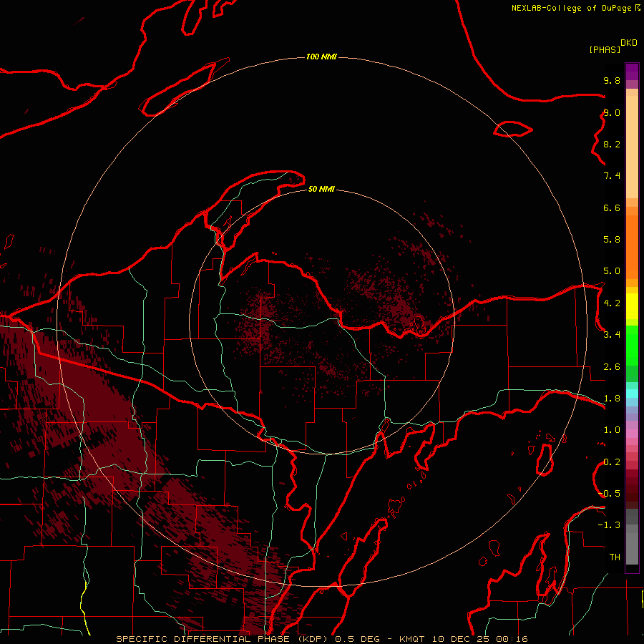Click the 8.2 legend value

pos(612,144)
